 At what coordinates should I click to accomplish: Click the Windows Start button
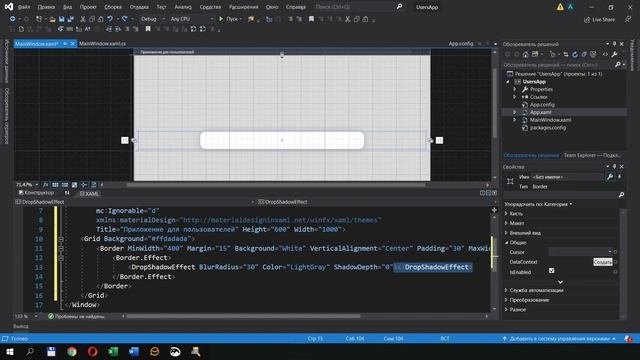coord(10,351)
